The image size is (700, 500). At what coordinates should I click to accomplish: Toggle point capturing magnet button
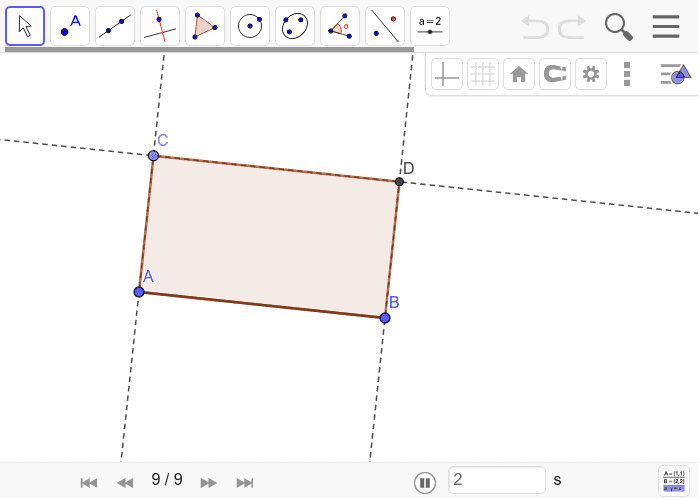pos(555,74)
